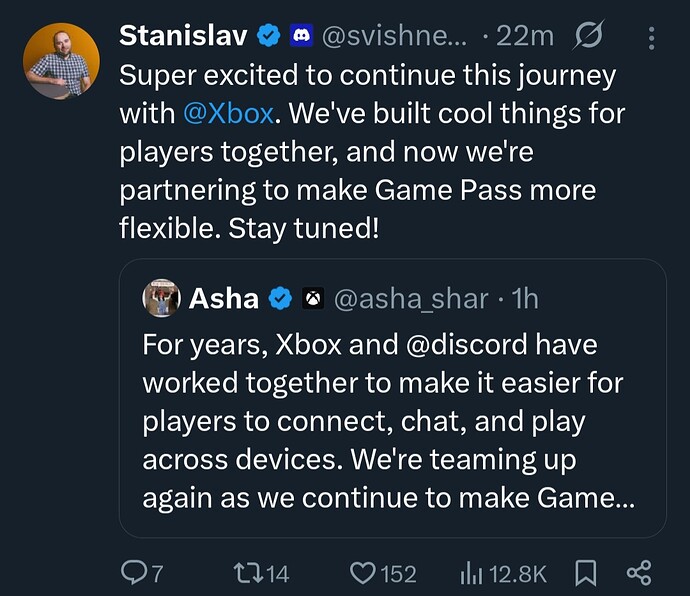This screenshot has height=596, width=690.
Task: Open the quoted post from Asha
Action: [x=393, y=398]
